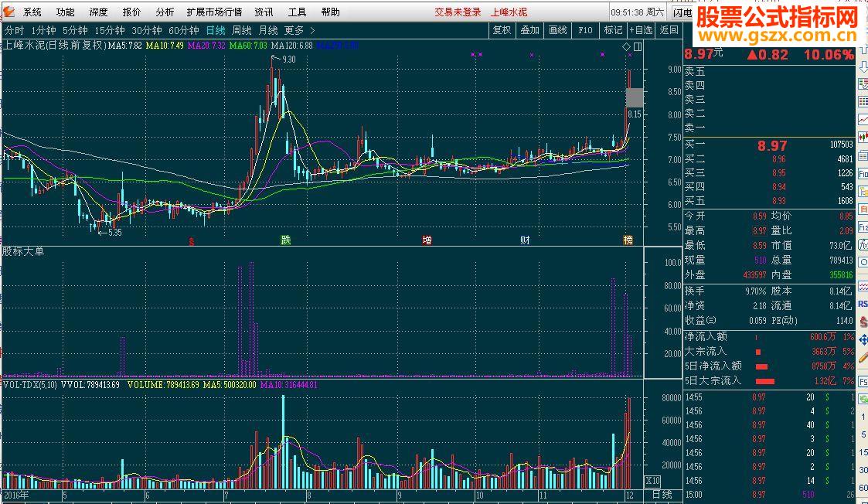Image resolution: width=868 pixels, height=504 pixels.
Task: Click the 标记 mark button
Action: click(613, 30)
